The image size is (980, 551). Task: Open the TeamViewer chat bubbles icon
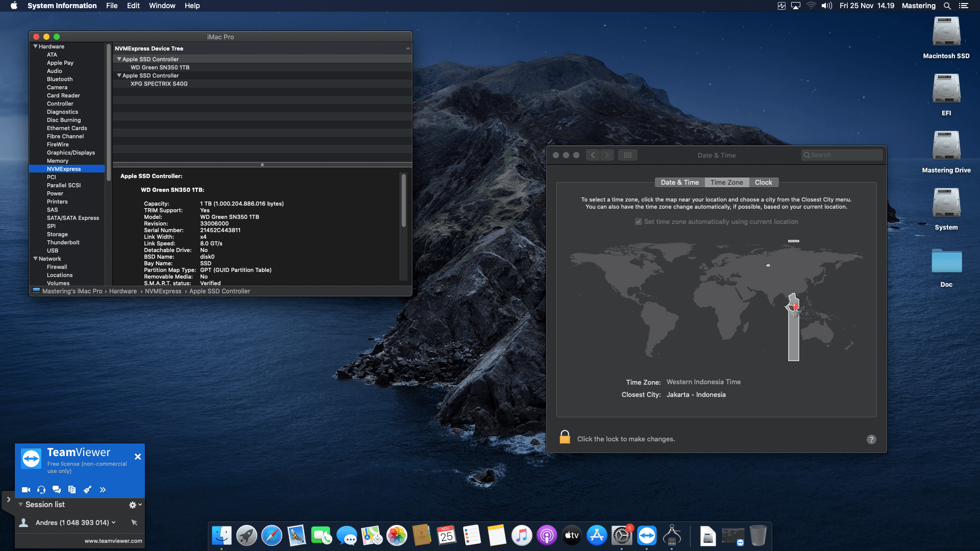click(x=57, y=490)
